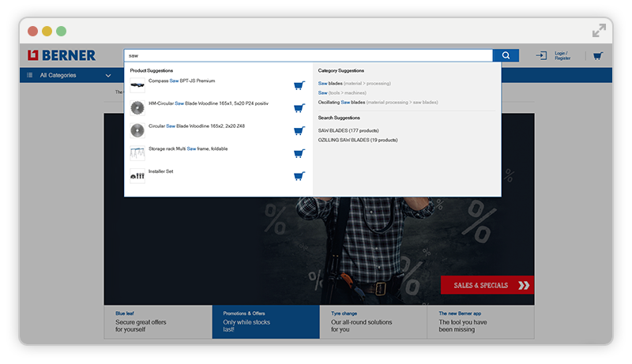This screenshot has height=364, width=632.
Task: Open Compass Saw product thumbnail
Action: tap(137, 85)
